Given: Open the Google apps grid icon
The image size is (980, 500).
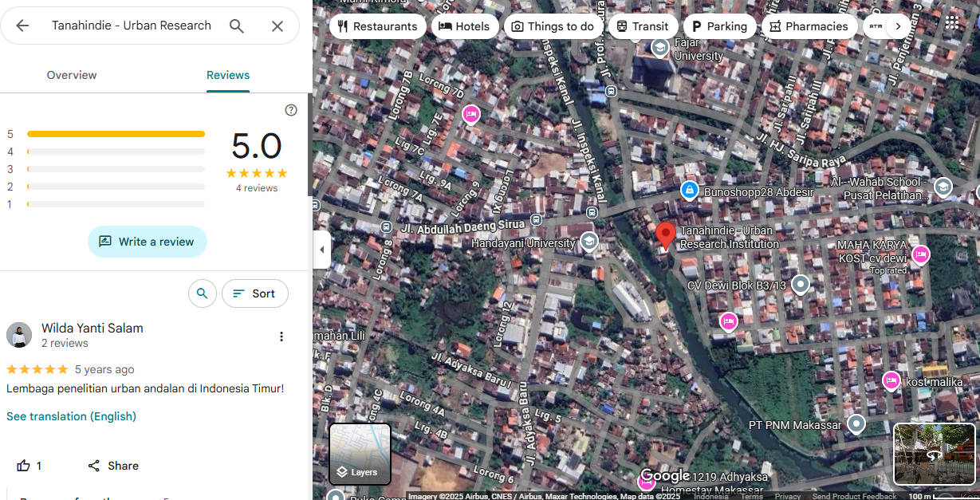Looking at the screenshot, I should click(x=952, y=23).
